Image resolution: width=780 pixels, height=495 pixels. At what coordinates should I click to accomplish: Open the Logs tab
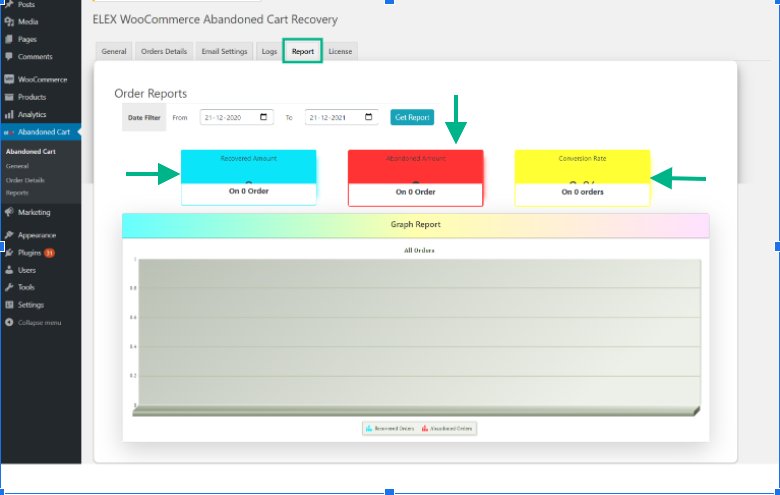(x=269, y=51)
